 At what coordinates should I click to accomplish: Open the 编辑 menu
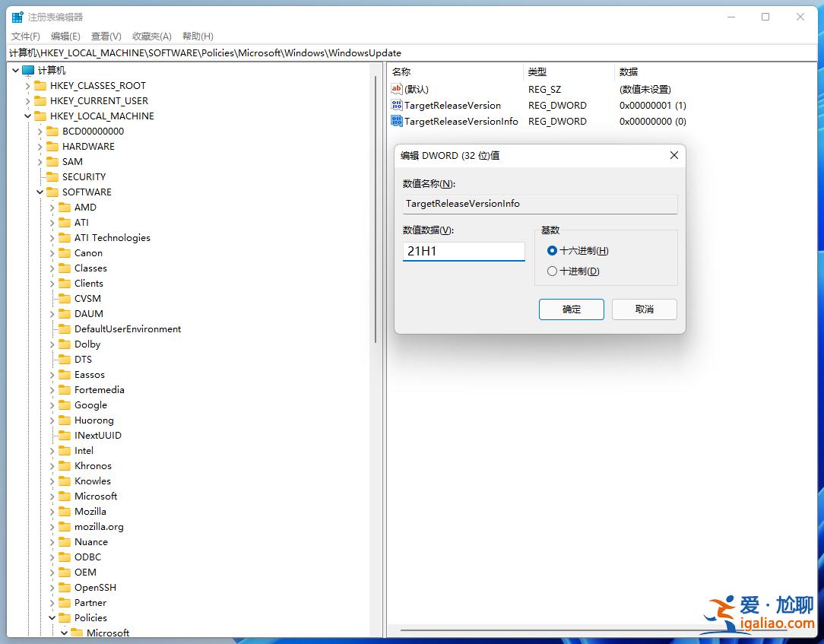tap(65, 36)
